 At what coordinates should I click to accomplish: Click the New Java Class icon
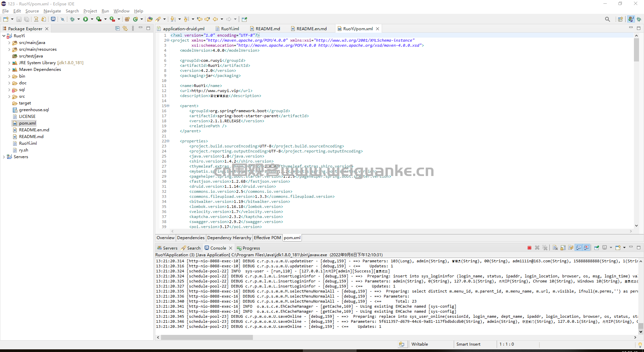[136, 19]
